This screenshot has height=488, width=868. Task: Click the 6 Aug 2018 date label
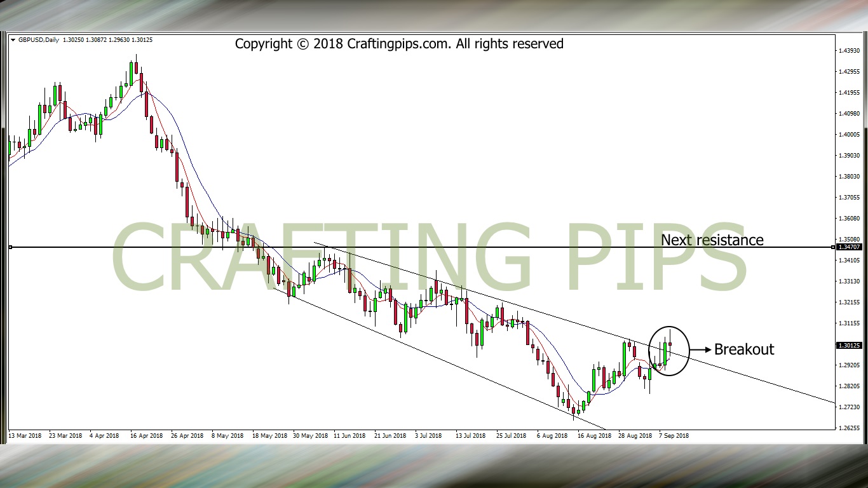point(552,436)
